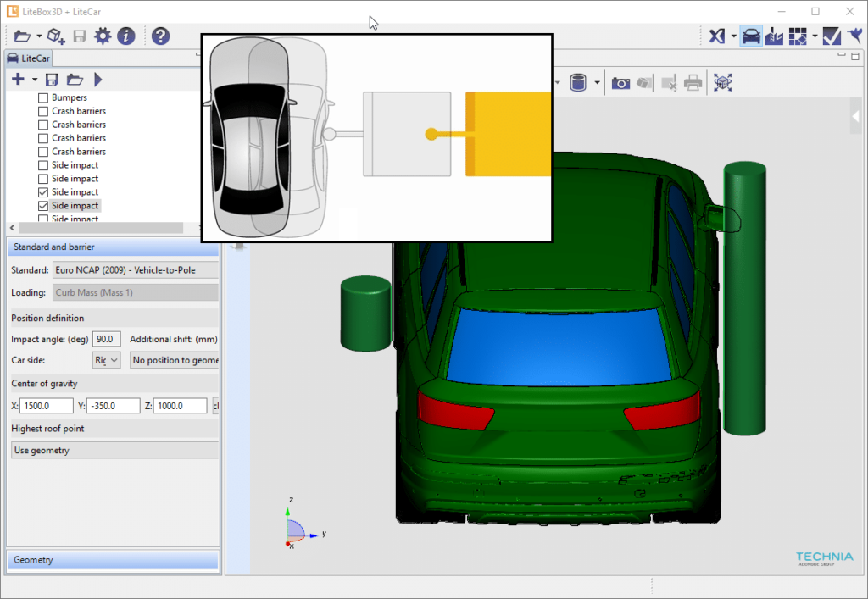Screen dimensions: 868x599
Task: Enable the fourth Crash barriers checkbox
Action: tap(43, 152)
